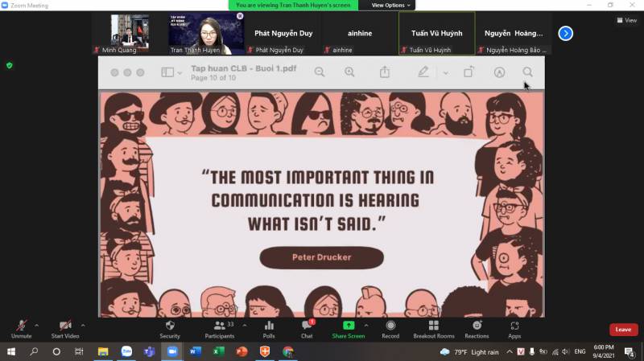The image size is (644, 361).
Task: Start recording with the Record button
Action: [x=390, y=327]
